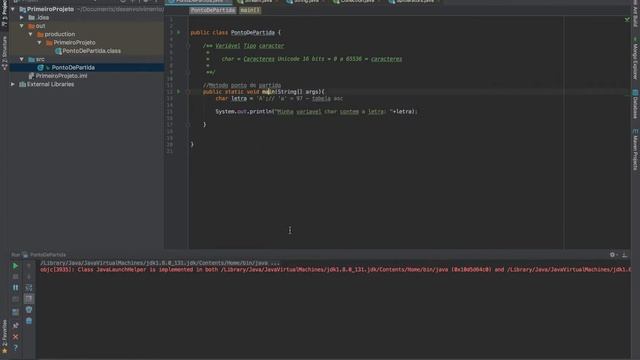
Task: Select External Libraries row
Action: tap(87, 84)
